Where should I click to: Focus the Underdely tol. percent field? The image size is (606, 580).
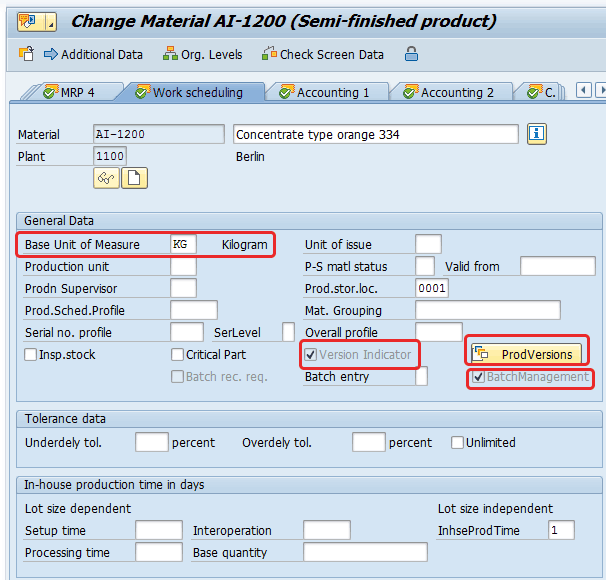151,442
